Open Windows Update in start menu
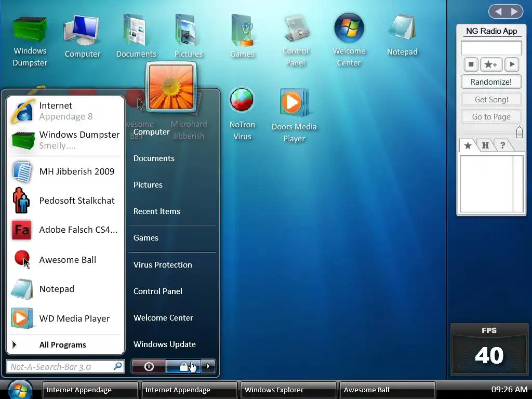 pos(165,344)
